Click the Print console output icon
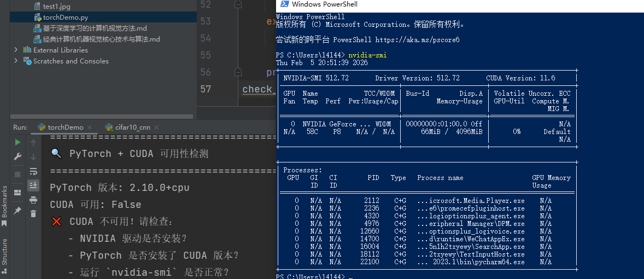Image resolution: width=644 pixels, height=279 pixels. click(33, 200)
